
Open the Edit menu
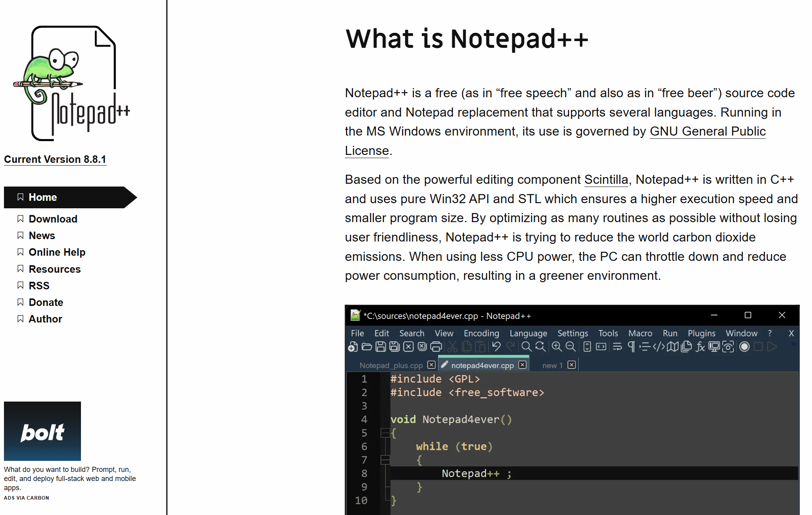tap(382, 333)
